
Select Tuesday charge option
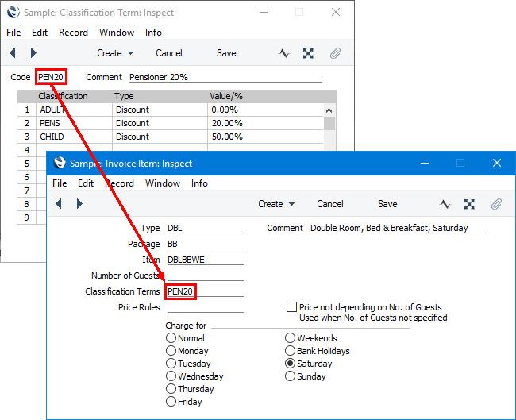coord(171,364)
